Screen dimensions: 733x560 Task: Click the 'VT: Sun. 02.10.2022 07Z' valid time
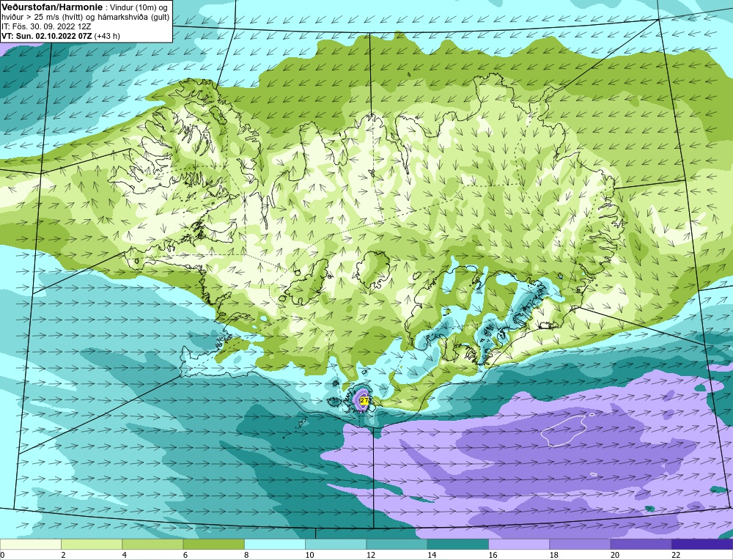coord(47,36)
